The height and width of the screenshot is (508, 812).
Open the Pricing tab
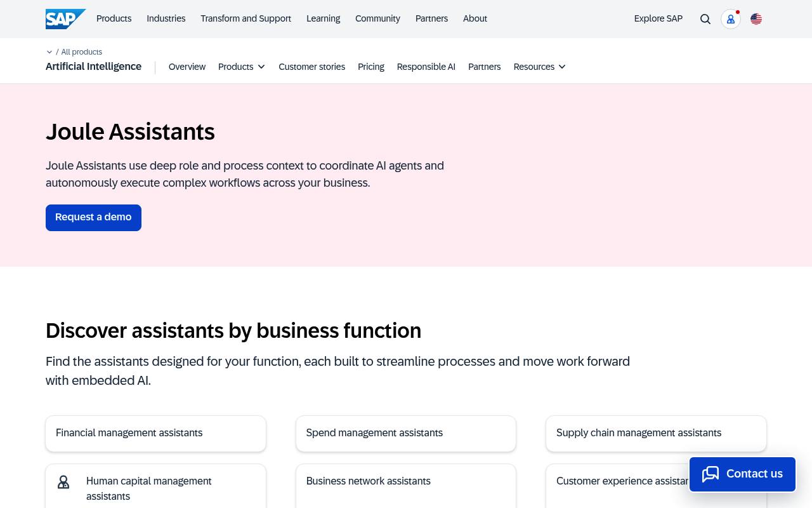point(371,67)
